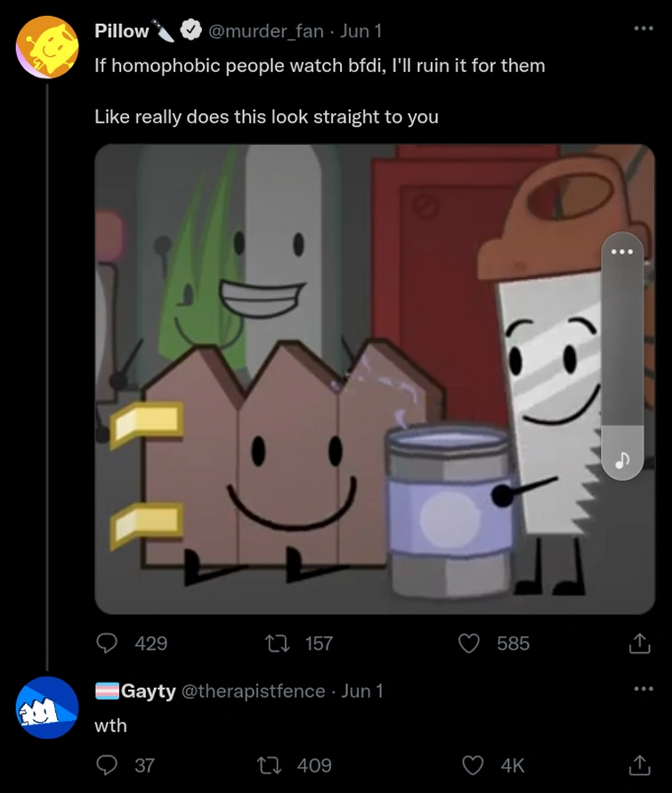Reply to Gayty's 'wth' tweet
The image size is (672, 793).
[108, 765]
